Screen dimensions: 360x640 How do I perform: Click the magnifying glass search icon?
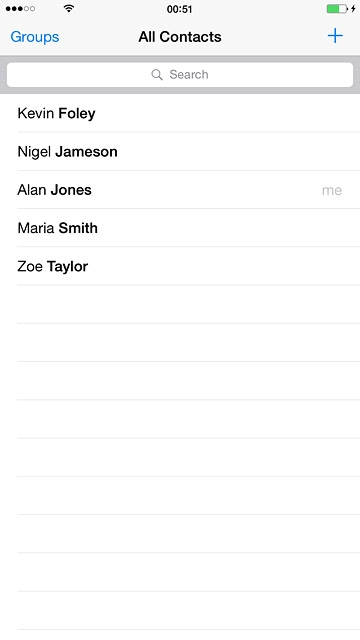pos(157,74)
